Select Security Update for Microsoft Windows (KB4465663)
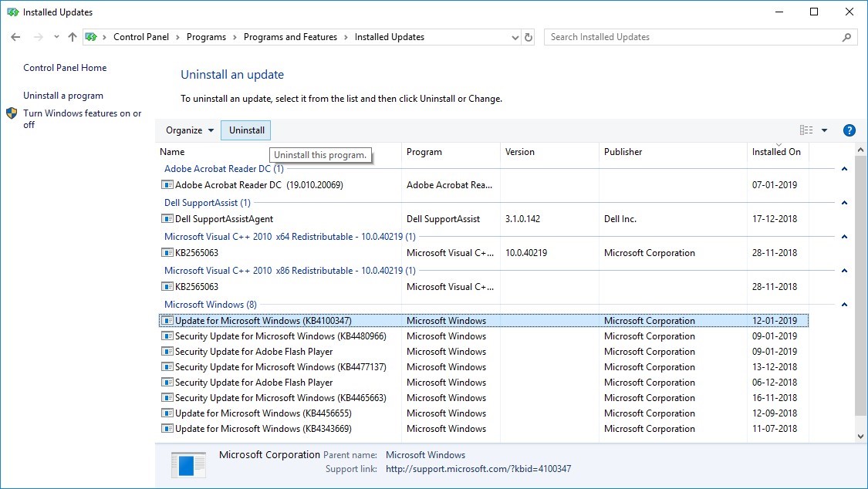The height and width of the screenshot is (489, 868). point(483,398)
